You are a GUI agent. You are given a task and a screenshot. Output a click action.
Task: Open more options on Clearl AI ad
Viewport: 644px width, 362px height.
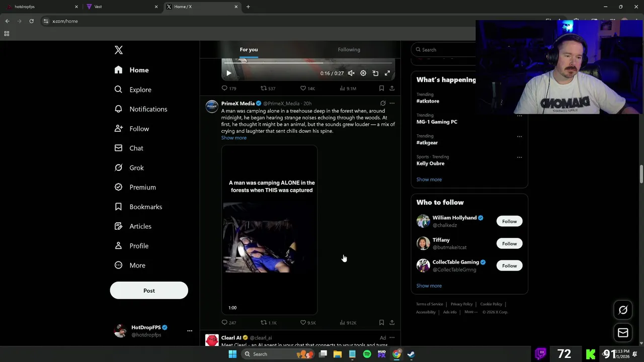[392, 338]
